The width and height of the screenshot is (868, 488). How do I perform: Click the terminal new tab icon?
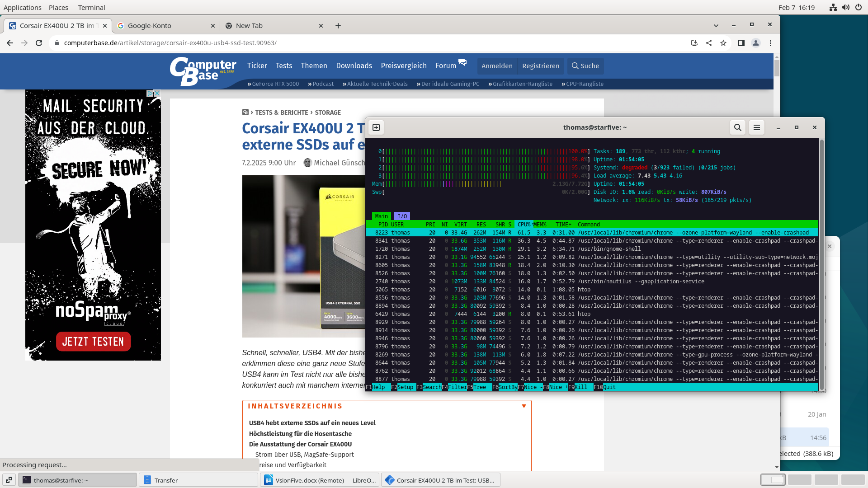(x=376, y=127)
